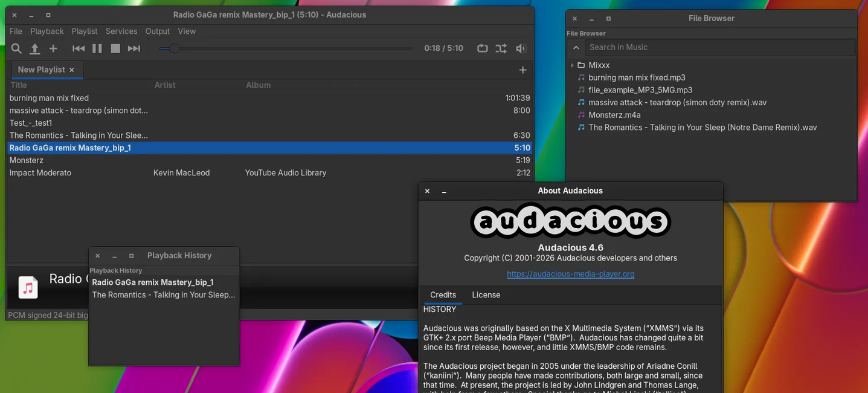This screenshot has width=868, height=393.
Task: Click Kevin MacLeod artist cell
Action: click(181, 173)
